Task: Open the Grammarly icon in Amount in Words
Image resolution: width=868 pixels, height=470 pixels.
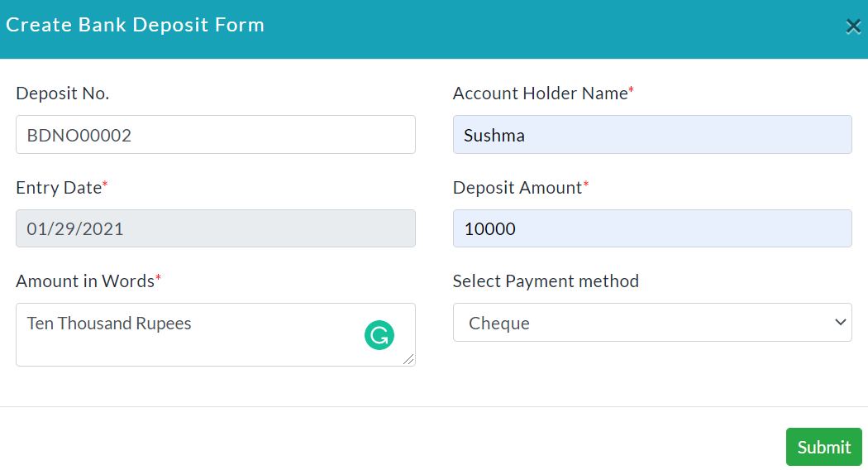Action: [x=379, y=335]
